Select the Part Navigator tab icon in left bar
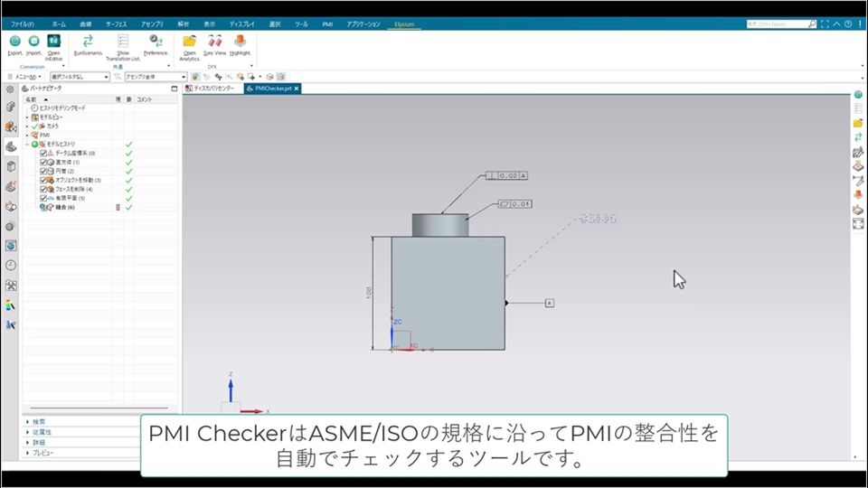 (x=11, y=146)
